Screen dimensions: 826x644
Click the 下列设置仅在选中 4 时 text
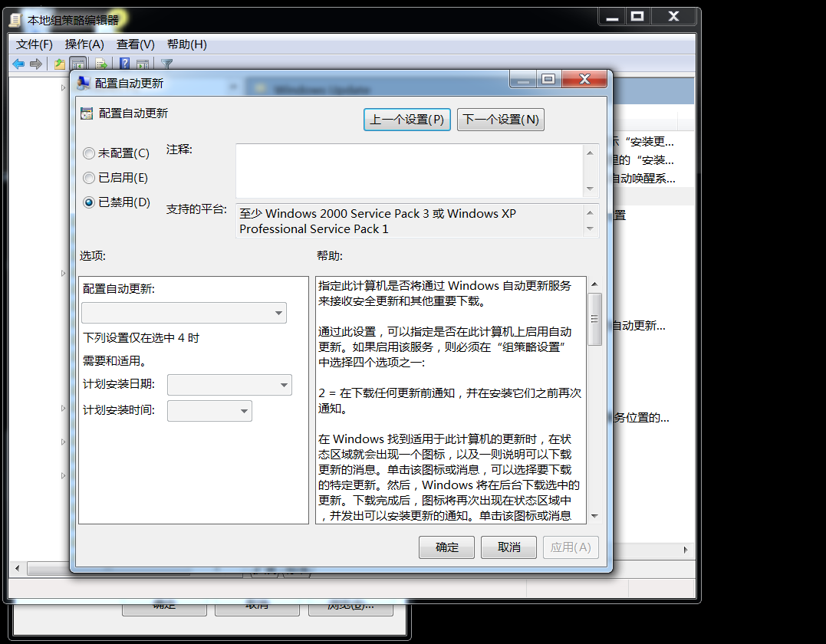tap(141, 338)
